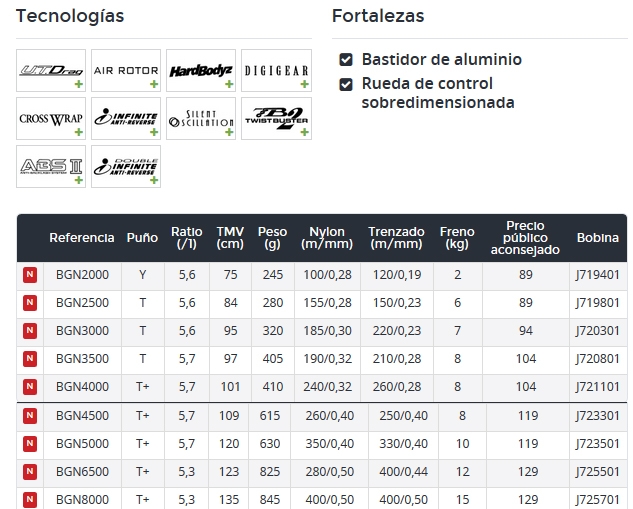Screen dimensions: 633x509
Task: Click spool code J725701
Action: [x=598, y=500]
